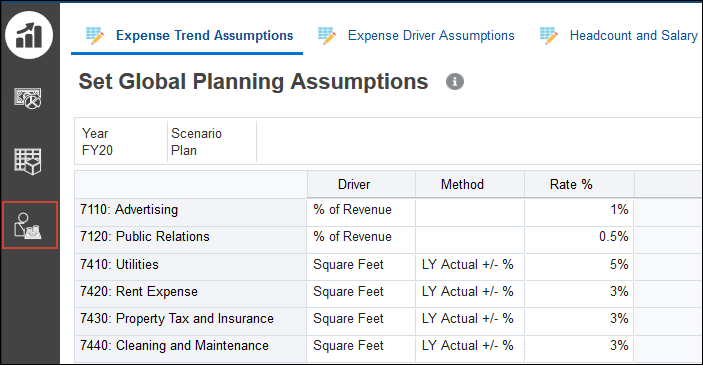
Task: Edit the Public Relations rate 0.5% cell
Action: pos(579,239)
